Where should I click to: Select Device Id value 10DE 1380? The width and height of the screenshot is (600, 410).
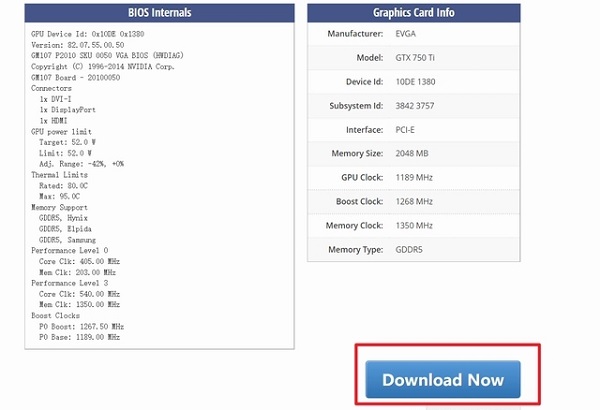416,82
